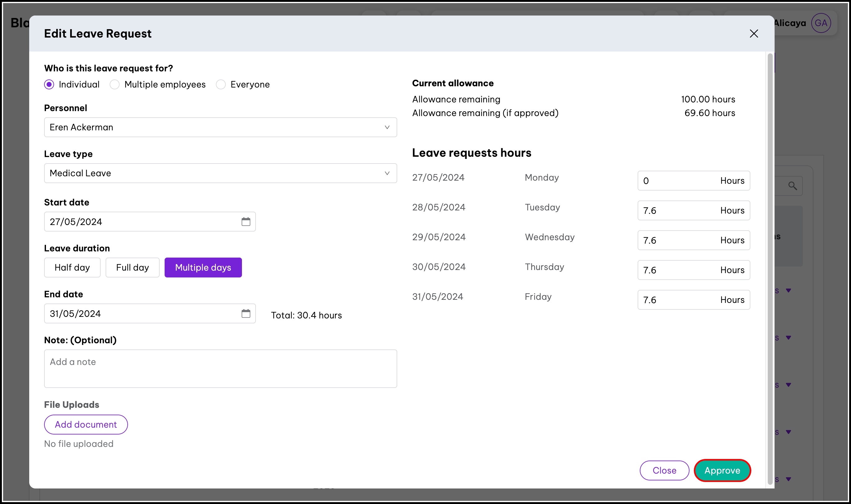Image resolution: width=851 pixels, height=504 pixels.
Task: Choose Full day leave duration
Action: pyautogui.click(x=132, y=268)
